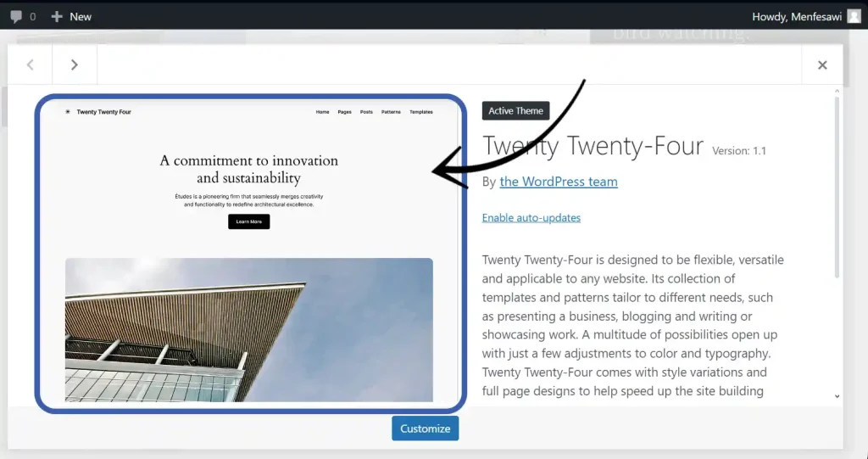Open the comments bubble icon in admin bar
Viewport: 868px width, 459px height.
16,16
